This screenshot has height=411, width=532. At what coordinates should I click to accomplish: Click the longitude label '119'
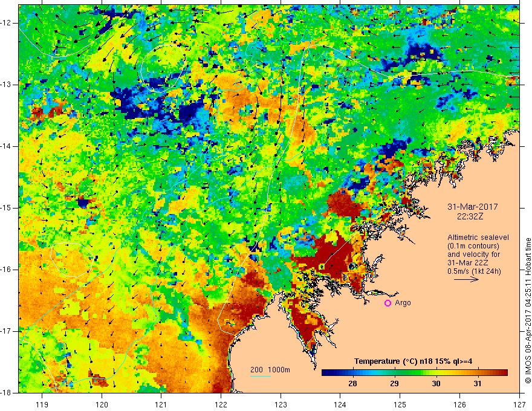click(42, 404)
